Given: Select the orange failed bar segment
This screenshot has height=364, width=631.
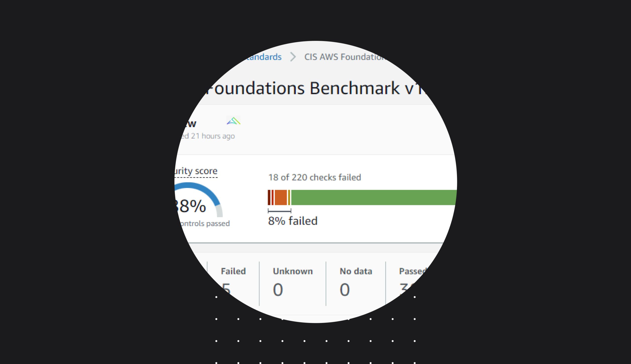Looking at the screenshot, I should coord(281,197).
